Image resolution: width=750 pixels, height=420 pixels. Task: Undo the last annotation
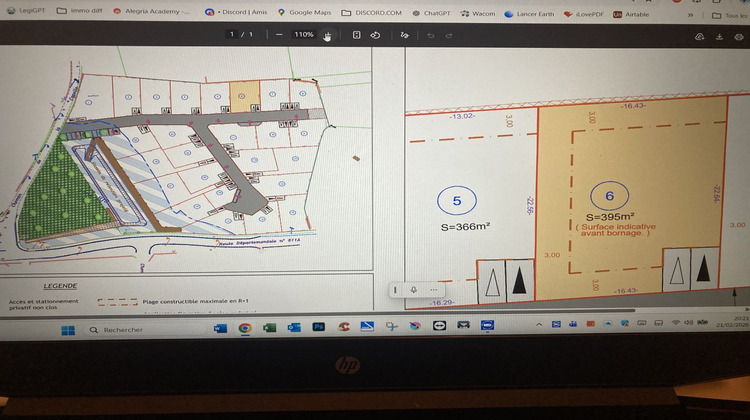431,34
